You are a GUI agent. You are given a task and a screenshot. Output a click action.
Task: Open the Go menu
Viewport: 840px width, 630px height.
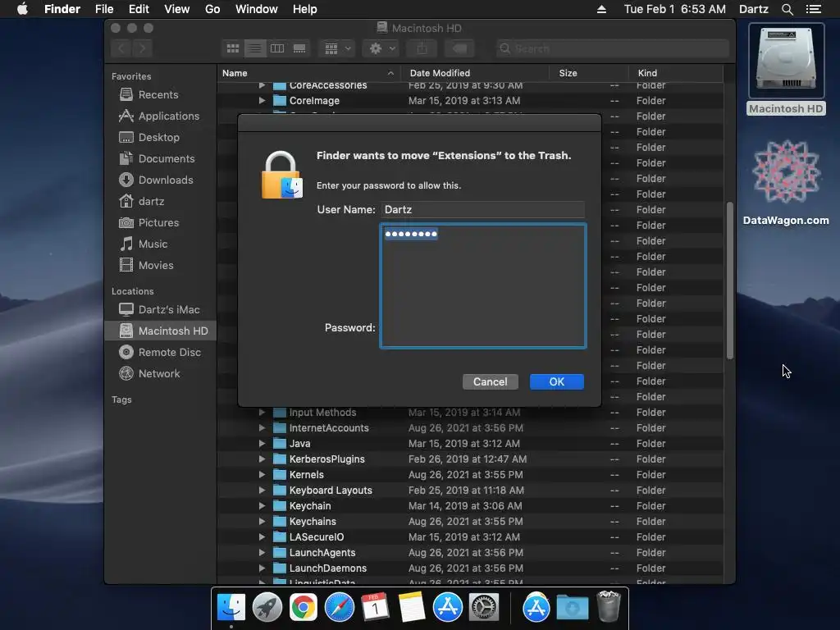212,9
